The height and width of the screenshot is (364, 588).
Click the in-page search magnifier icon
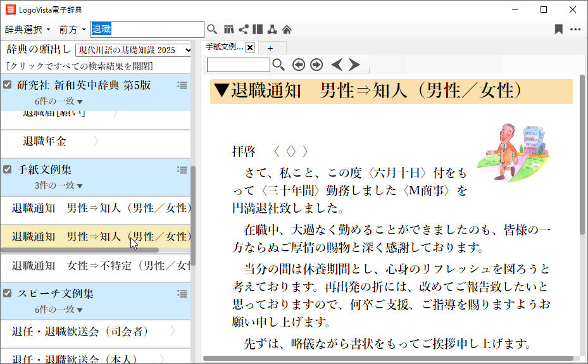(x=278, y=65)
